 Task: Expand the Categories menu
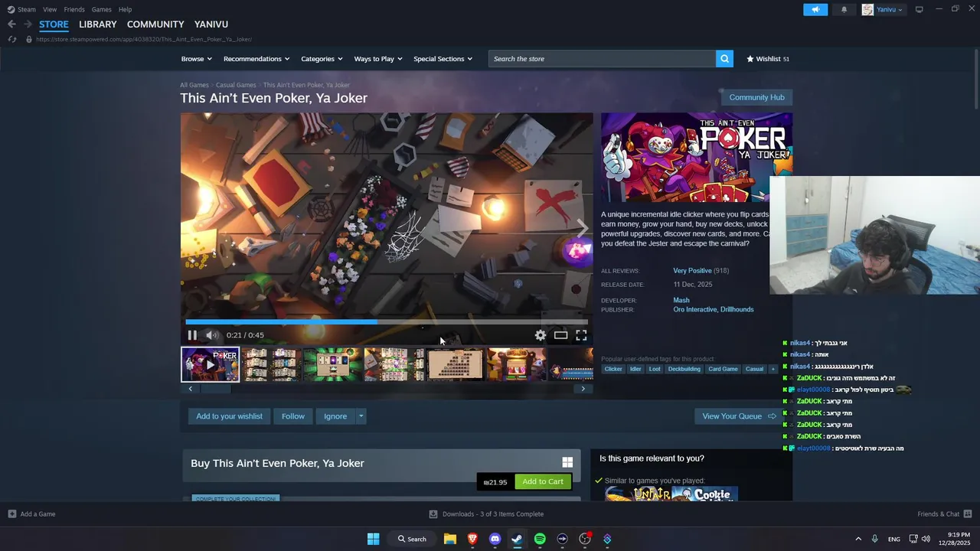point(322,59)
